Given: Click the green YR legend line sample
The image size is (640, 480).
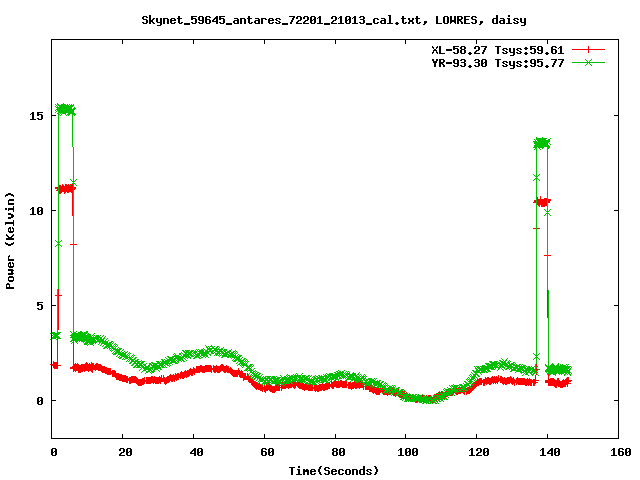Looking at the screenshot, I should click(588, 62).
